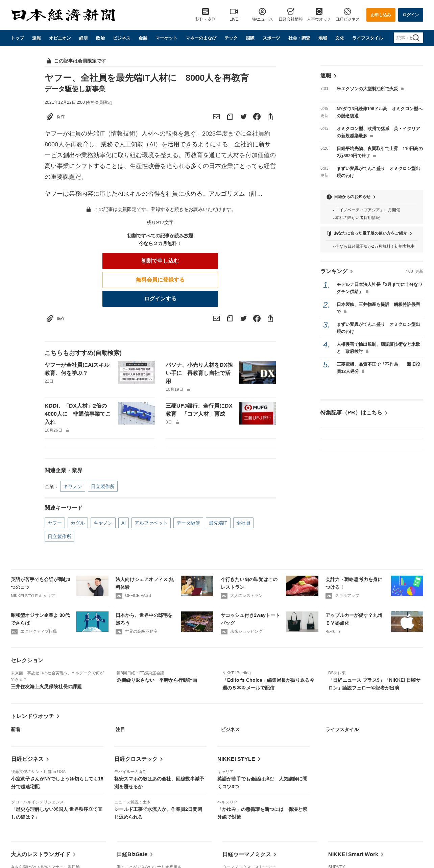Click the blue ログインする button
The height and width of the screenshot is (868, 434).
tap(160, 299)
